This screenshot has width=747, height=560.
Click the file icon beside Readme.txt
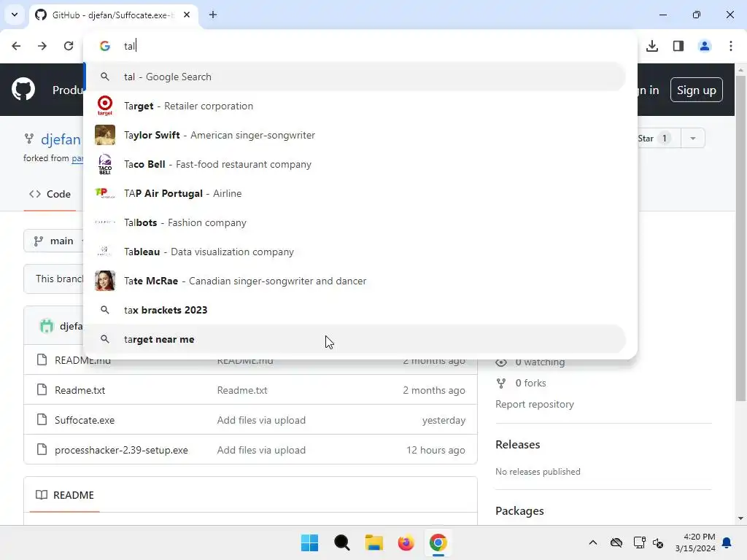coord(42,389)
